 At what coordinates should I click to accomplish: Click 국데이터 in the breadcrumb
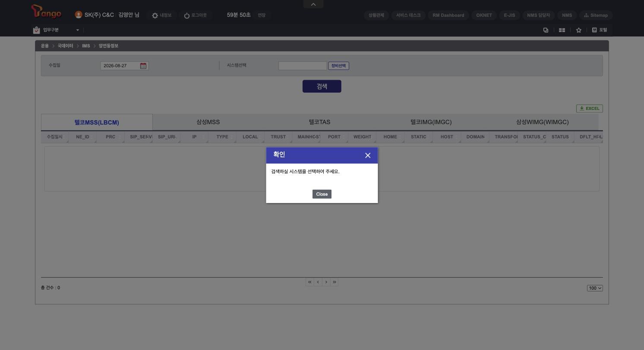[65, 46]
